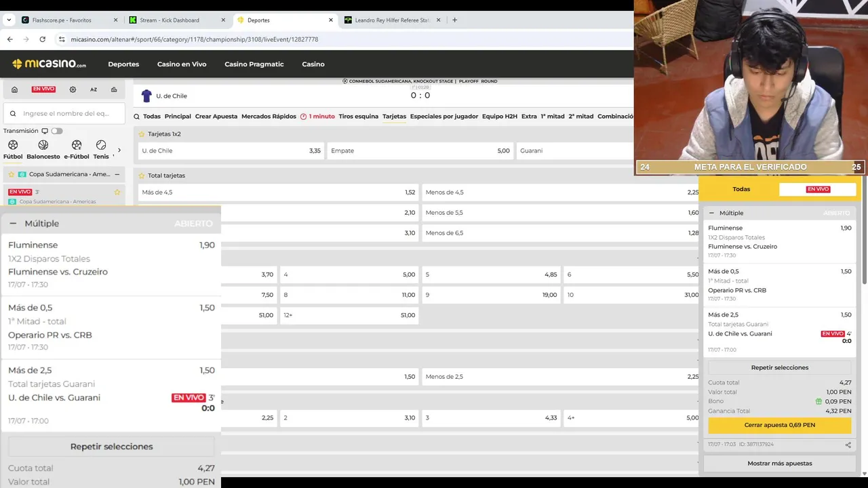Select Menos de 4,5 odds
The height and width of the screenshot is (488, 868).
coord(560,192)
